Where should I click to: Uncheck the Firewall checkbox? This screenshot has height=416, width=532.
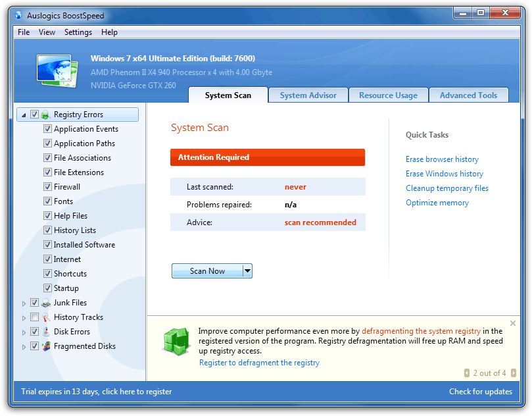point(47,187)
